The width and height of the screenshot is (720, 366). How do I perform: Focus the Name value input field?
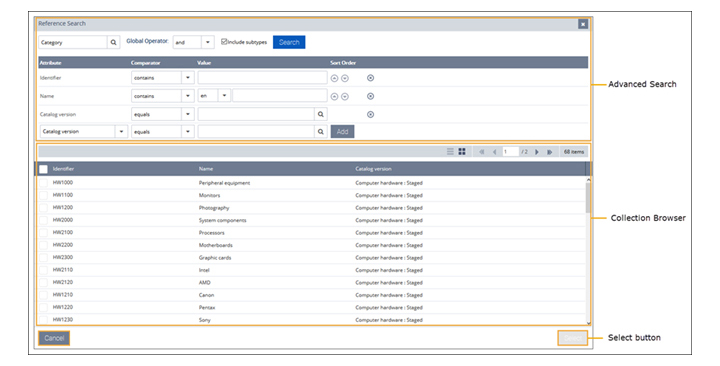coord(280,96)
